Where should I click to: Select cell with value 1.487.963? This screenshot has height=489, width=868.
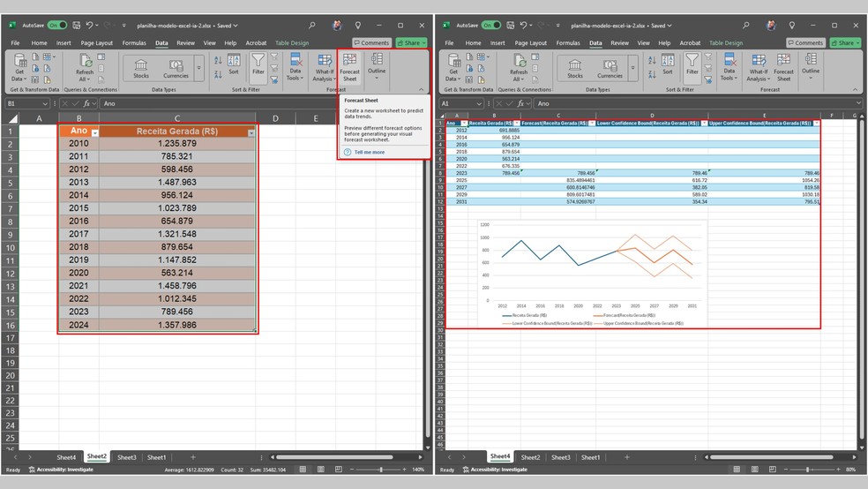click(177, 182)
